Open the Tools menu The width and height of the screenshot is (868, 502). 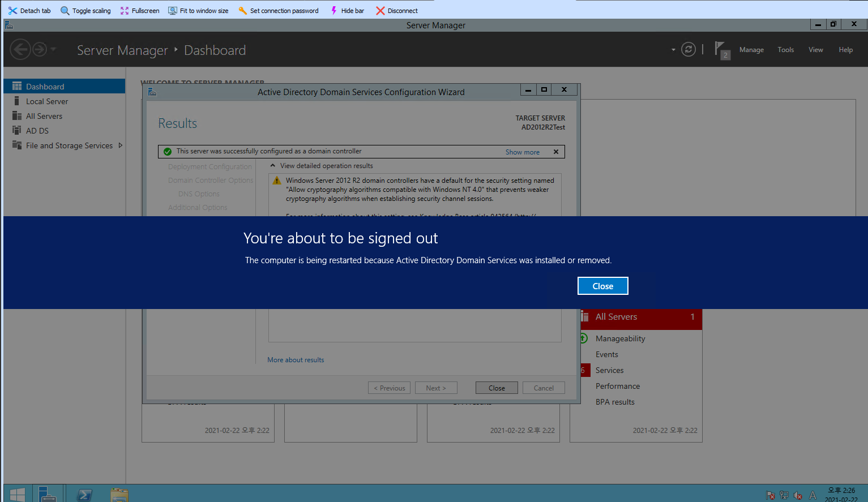tap(785, 50)
